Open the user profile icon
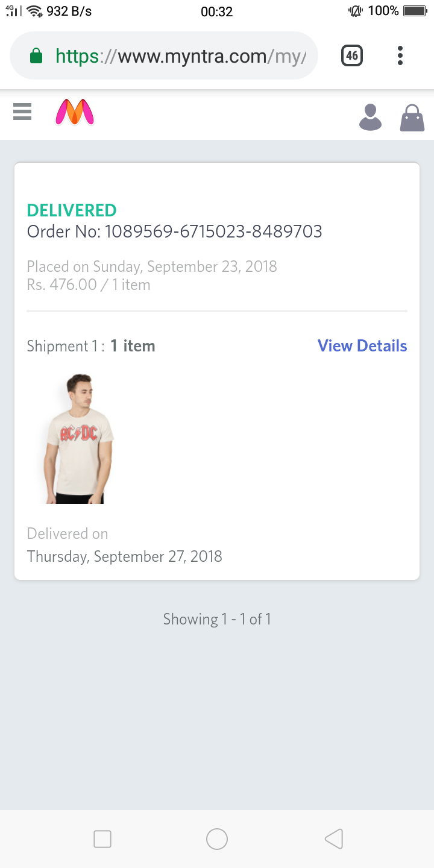Image resolution: width=434 pixels, height=868 pixels. click(x=370, y=117)
